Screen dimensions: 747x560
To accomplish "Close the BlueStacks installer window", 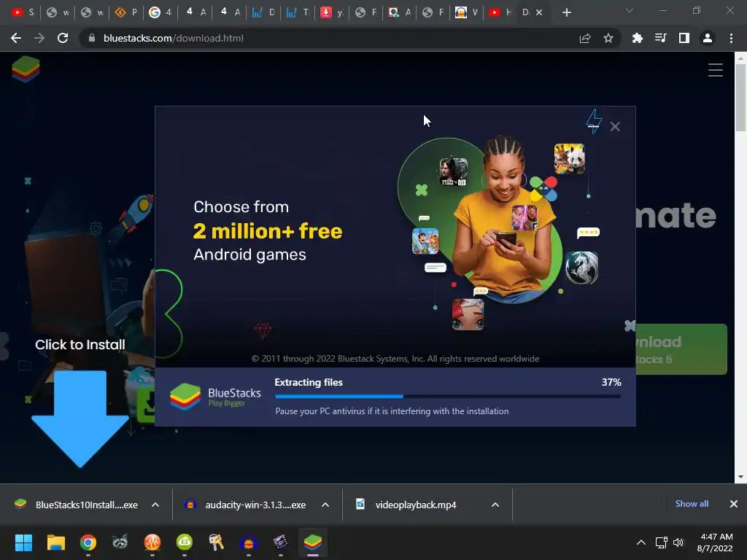I will pyautogui.click(x=614, y=127).
